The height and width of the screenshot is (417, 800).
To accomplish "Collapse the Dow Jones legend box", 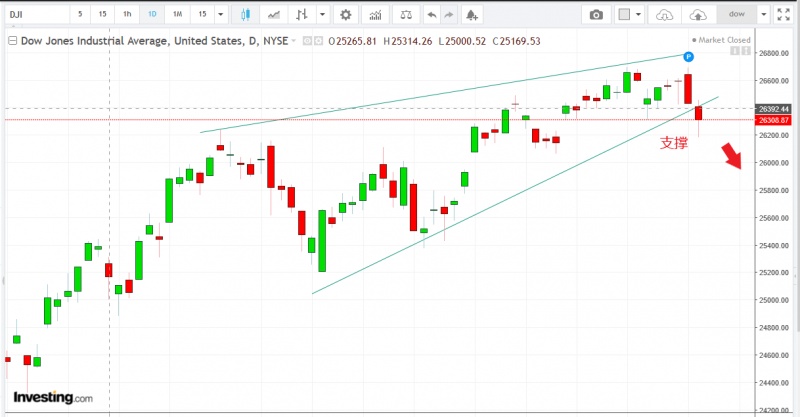I will click(12, 40).
